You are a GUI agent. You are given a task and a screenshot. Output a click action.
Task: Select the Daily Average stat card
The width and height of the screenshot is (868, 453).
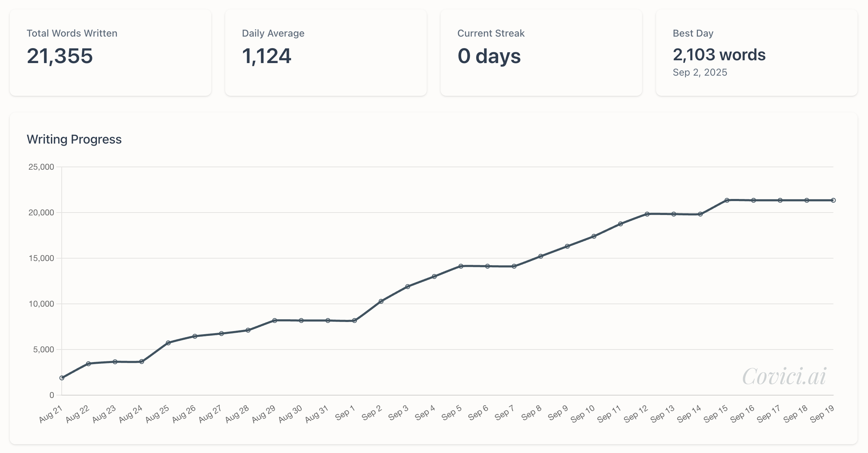point(326,53)
